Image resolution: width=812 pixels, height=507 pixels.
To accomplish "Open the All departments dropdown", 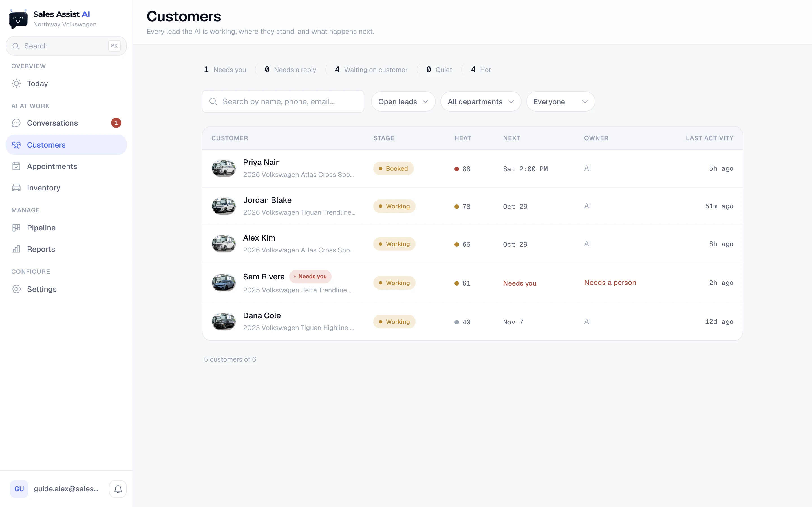I will [x=480, y=102].
